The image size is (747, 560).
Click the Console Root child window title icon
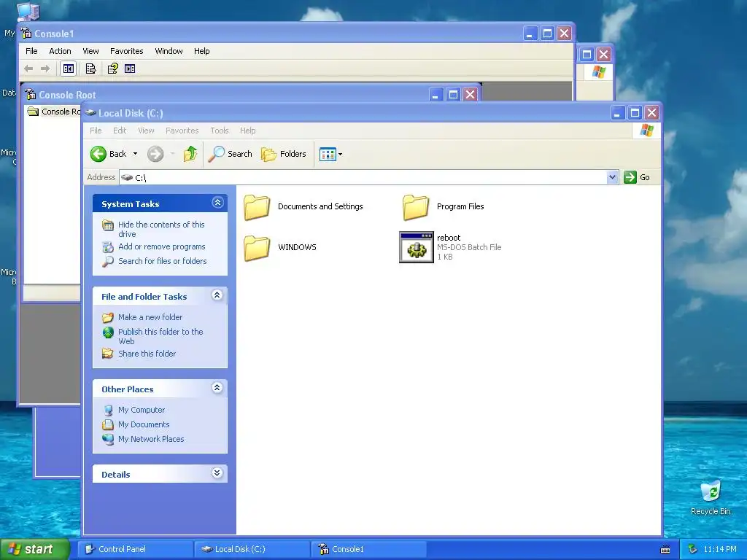point(31,94)
